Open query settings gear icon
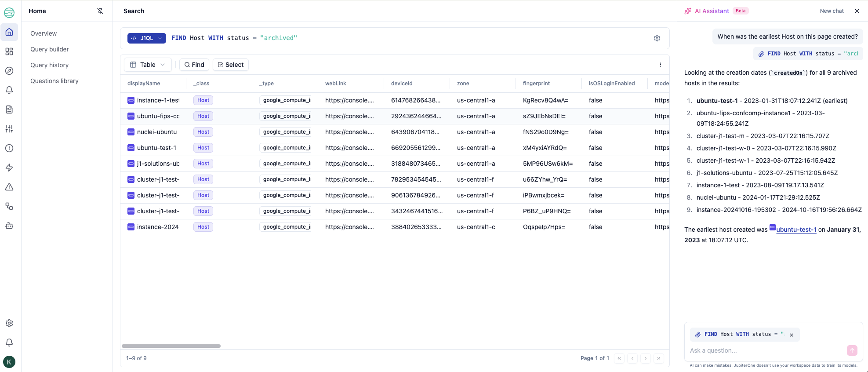Screen dimensions: 868x372 click(657, 38)
